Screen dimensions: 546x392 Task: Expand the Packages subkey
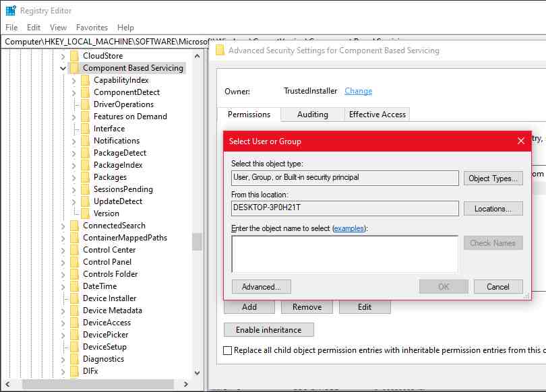(x=74, y=178)
